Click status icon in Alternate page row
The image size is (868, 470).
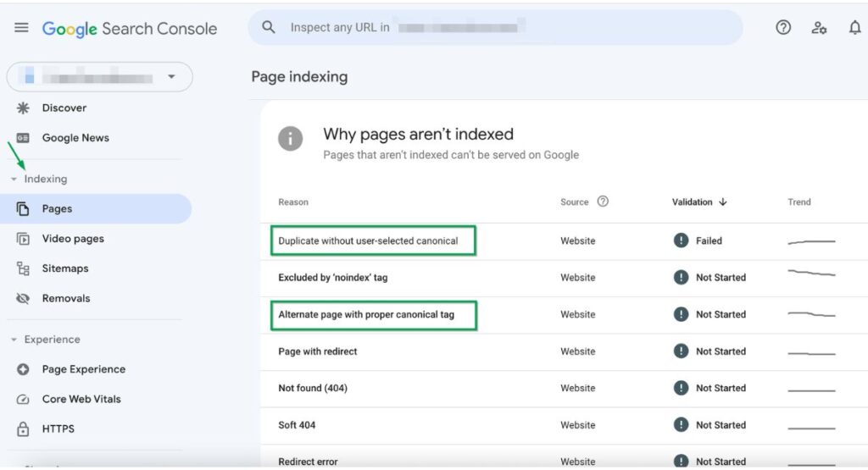681,314
